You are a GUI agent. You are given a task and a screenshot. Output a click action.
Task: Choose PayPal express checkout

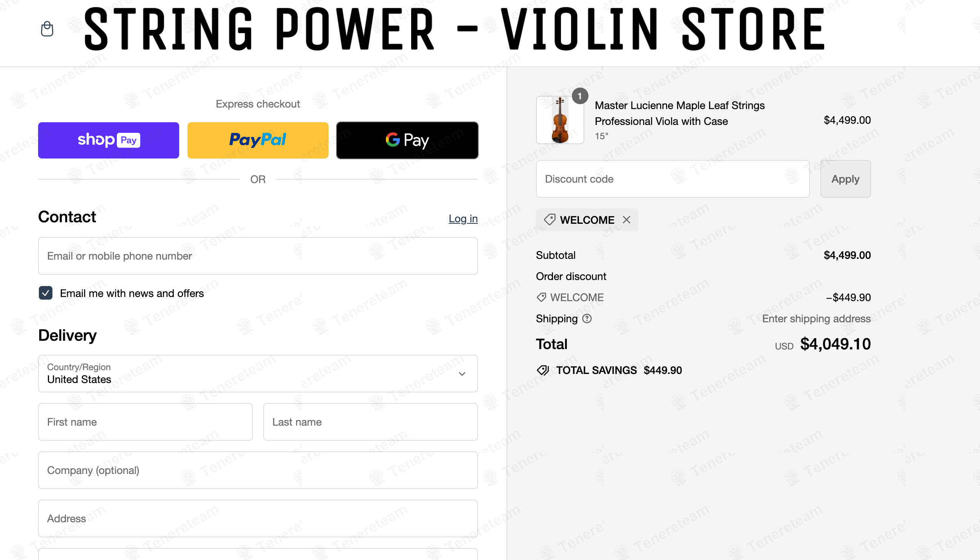[x=258, y=140]
